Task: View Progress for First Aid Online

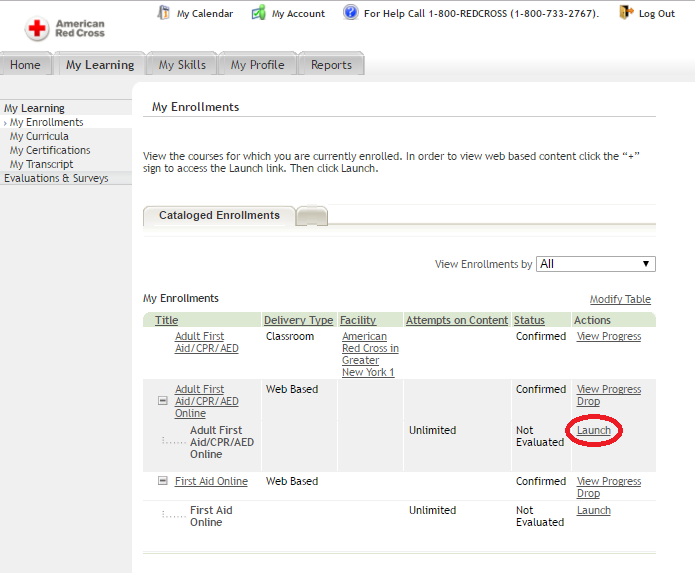Action: (609, 481)
